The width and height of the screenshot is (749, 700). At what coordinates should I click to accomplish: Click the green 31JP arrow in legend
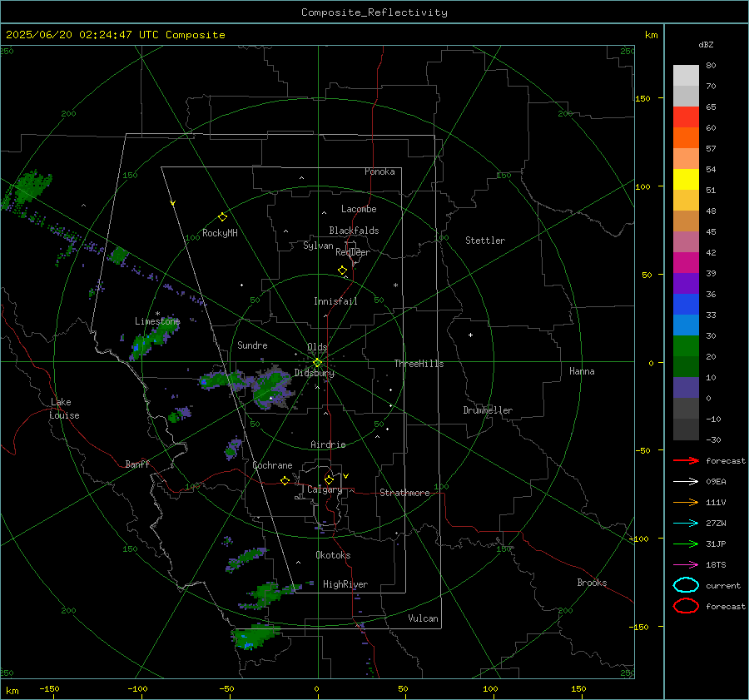click(x=686, y=544)
